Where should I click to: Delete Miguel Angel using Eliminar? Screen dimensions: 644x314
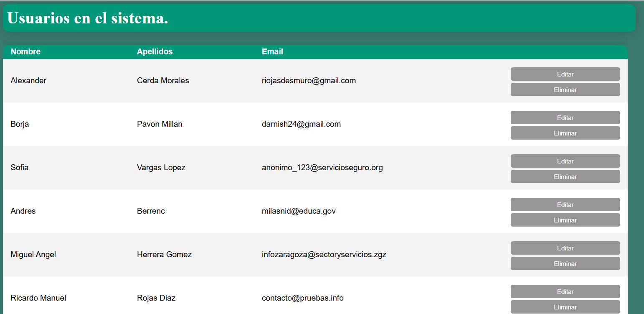point(565,263)
